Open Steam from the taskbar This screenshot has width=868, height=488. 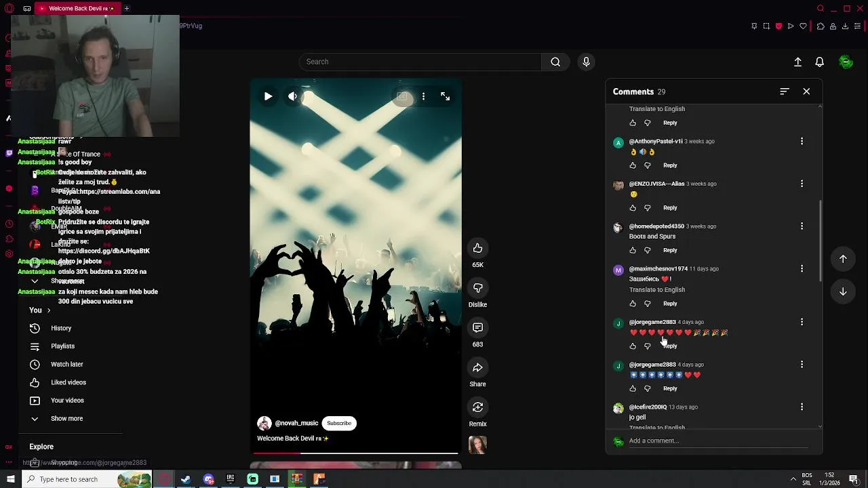click(186, 479)
